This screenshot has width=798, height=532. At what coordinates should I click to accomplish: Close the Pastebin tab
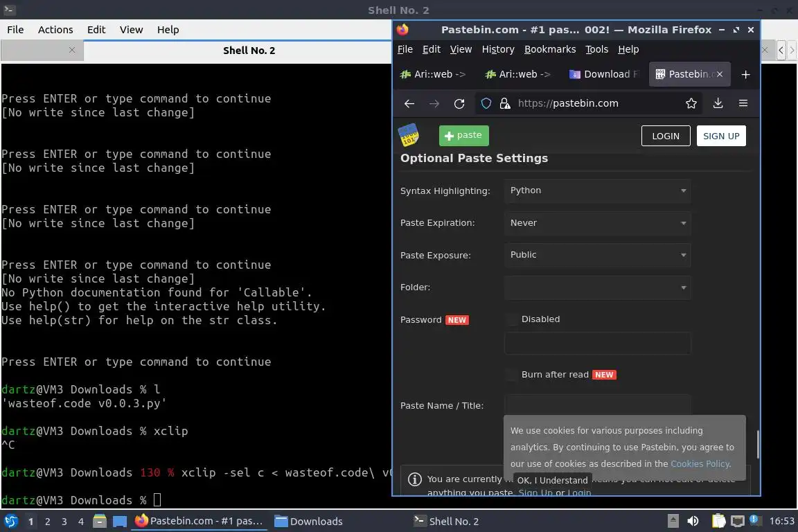pos(720,74)
